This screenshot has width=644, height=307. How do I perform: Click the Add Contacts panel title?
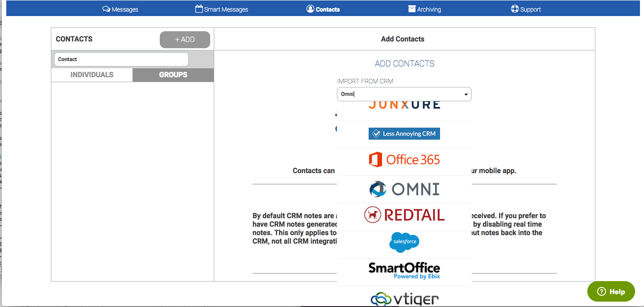(403, 39)
